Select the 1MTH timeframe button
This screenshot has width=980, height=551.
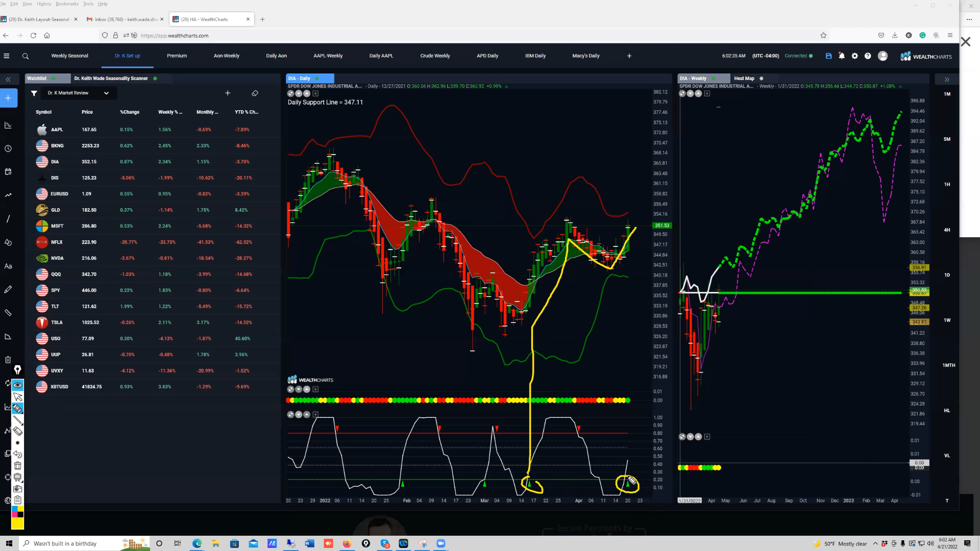click(x=948, y=366)
